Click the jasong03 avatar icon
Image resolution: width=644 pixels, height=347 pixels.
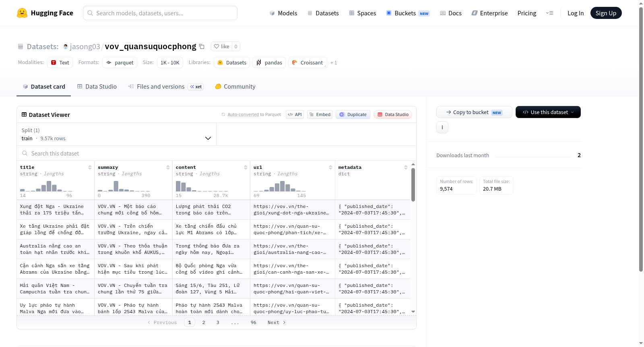(66, 46)
